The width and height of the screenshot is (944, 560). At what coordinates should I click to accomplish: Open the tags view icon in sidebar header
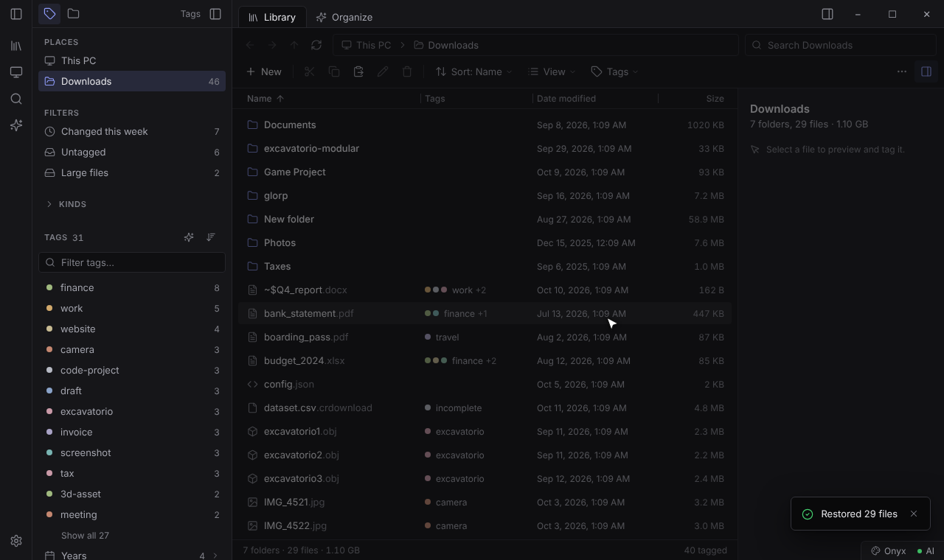pyautogui.click(x=49, y=13)
